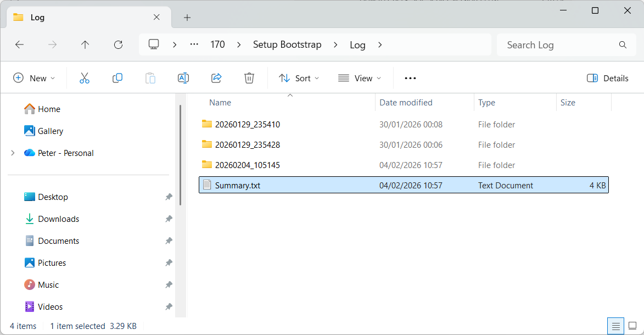Go up one folder level
The image size is (644, 335).
(85, 45)
